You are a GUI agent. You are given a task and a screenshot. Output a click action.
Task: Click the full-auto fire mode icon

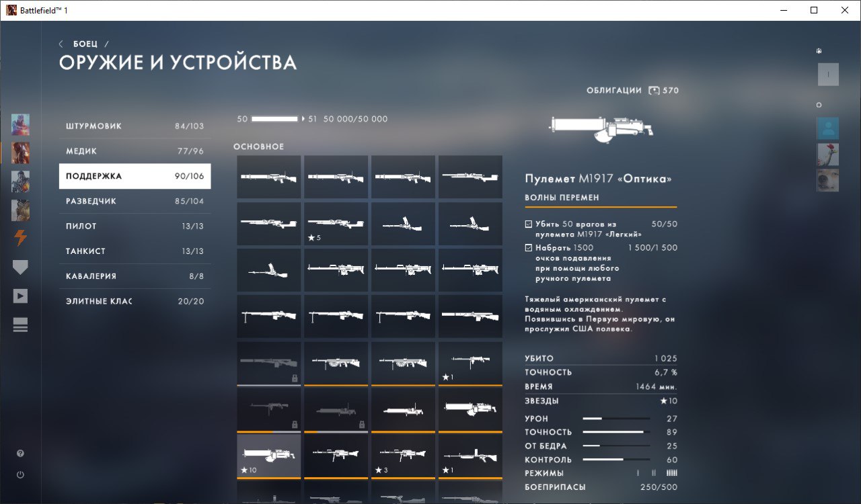click(671, 474)
